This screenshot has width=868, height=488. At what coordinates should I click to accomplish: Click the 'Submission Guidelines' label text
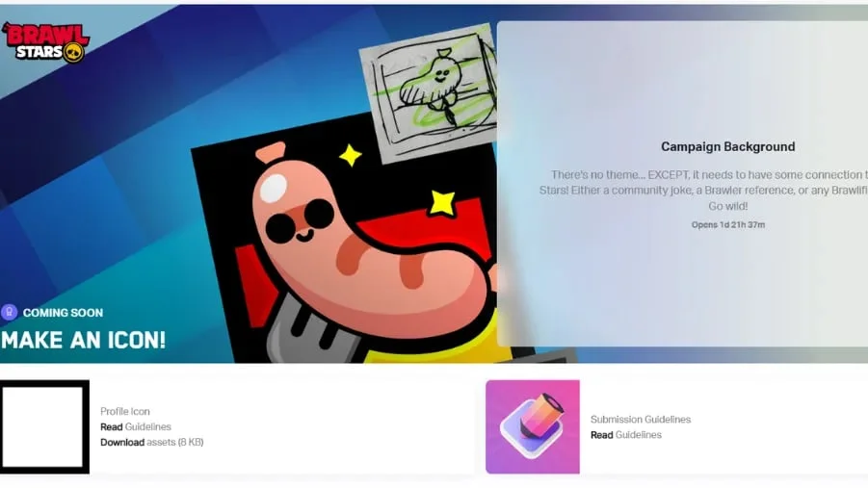tap(641, 420)
